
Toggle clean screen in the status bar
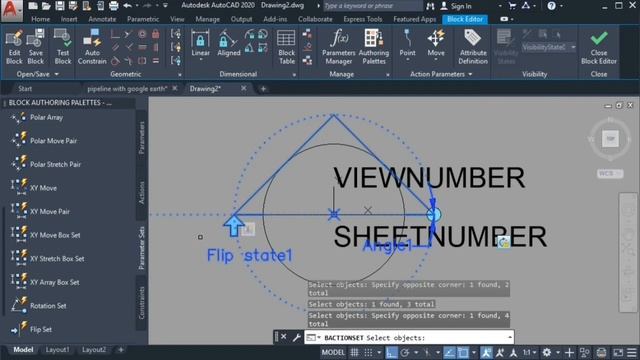618,352
